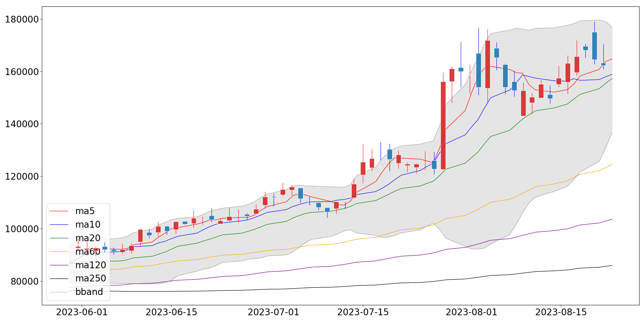Screen dimensions: 644x322
Task: Click the blue ma10 legend line sample
Action: pyautogui.click(x=59, y=225)
